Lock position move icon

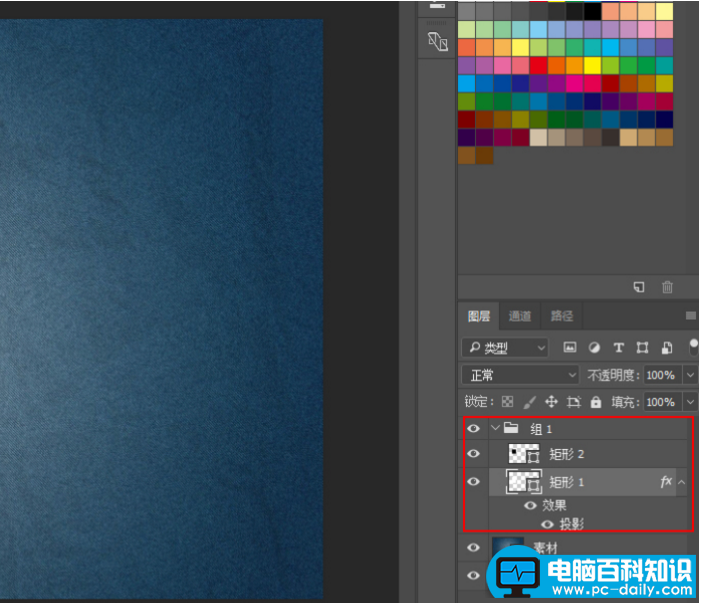[551, 401]
